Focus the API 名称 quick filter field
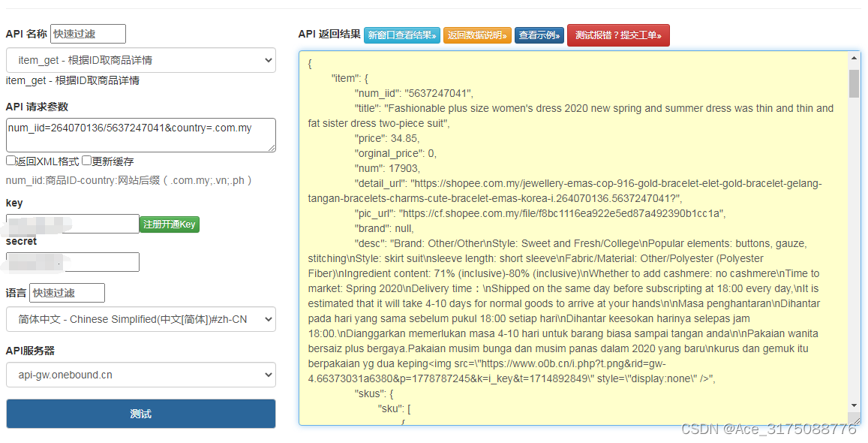 (88, 34)
